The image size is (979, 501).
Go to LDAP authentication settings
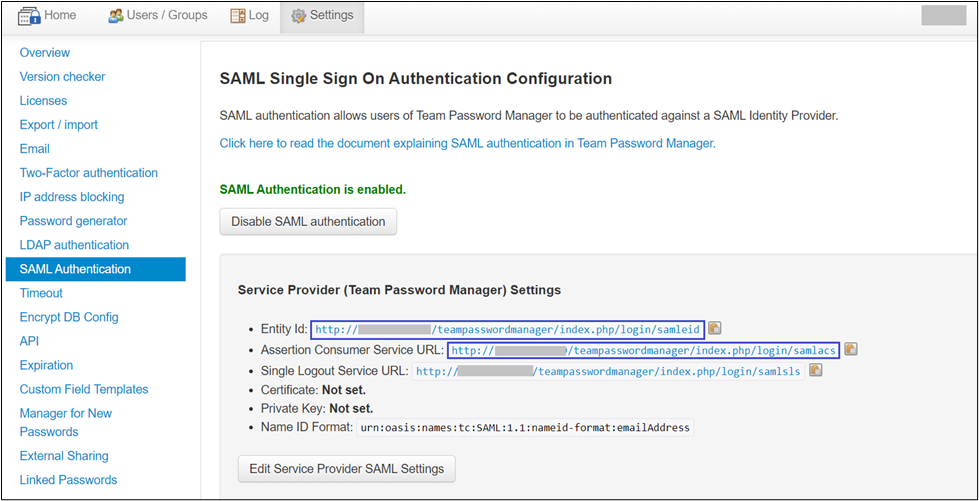pyautogui.click(x=74, y=245)
